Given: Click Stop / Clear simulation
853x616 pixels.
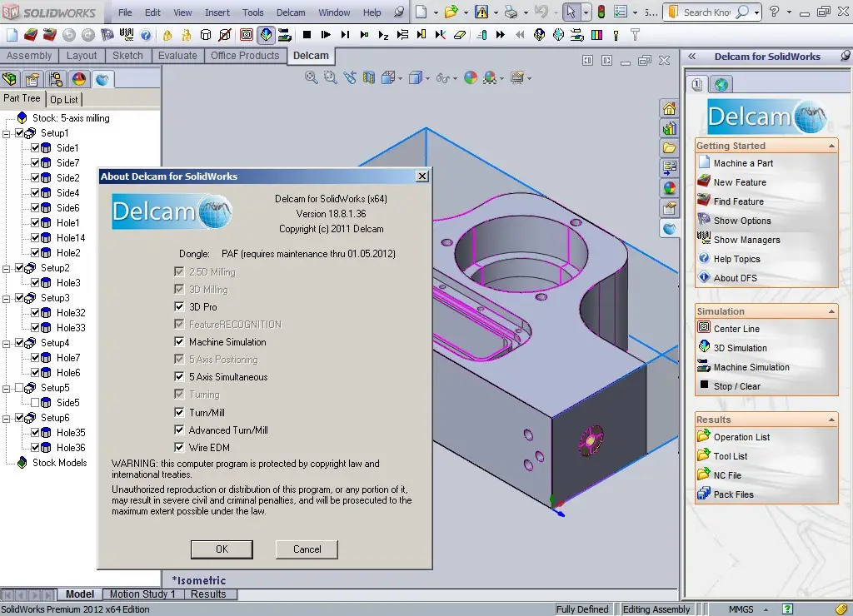Looking at the screenshot, I should (x=736, y=386).
